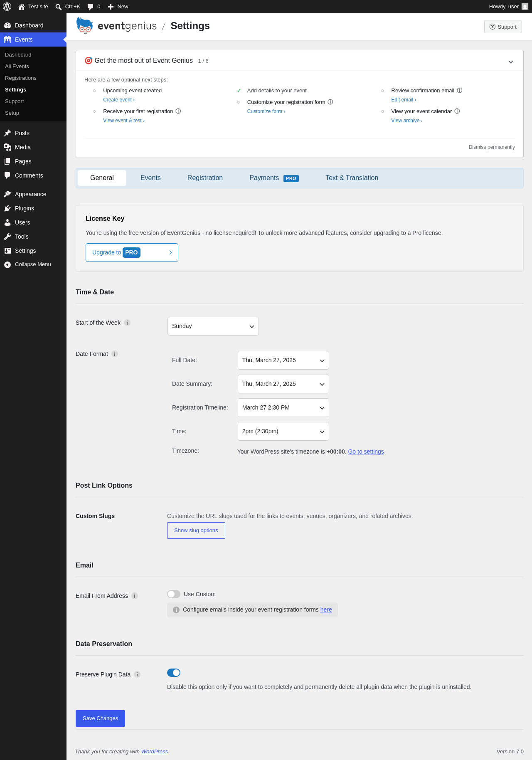Click the Plugins plug icon
Screen dimensions: 532x760
(7, 208)
